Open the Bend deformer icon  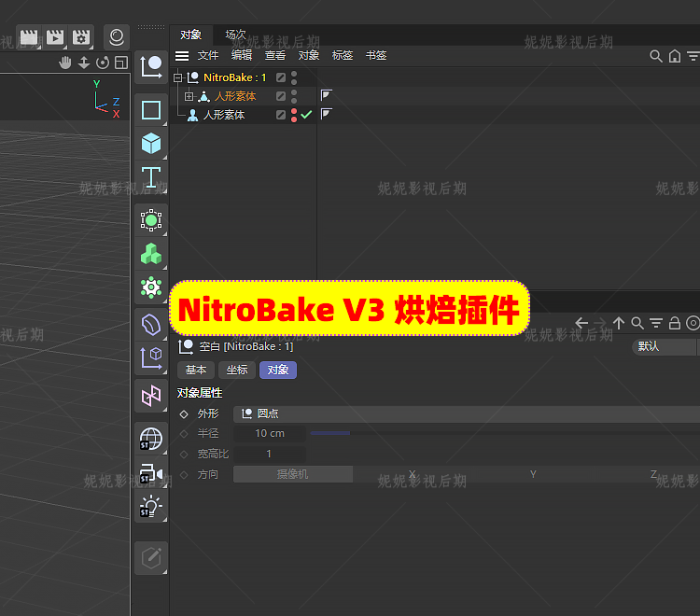click(x=151, y=325)
